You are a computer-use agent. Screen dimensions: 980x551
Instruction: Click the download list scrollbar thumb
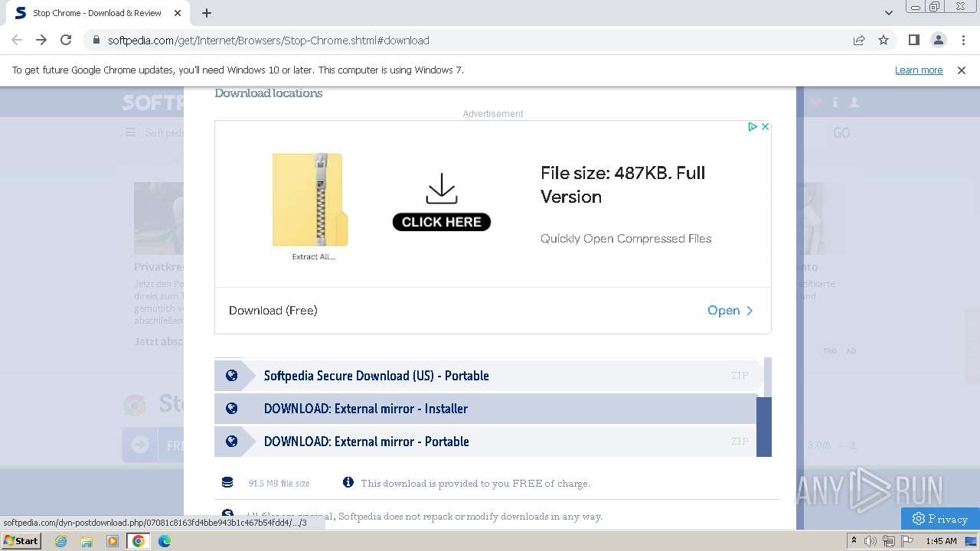pos(764,427)
